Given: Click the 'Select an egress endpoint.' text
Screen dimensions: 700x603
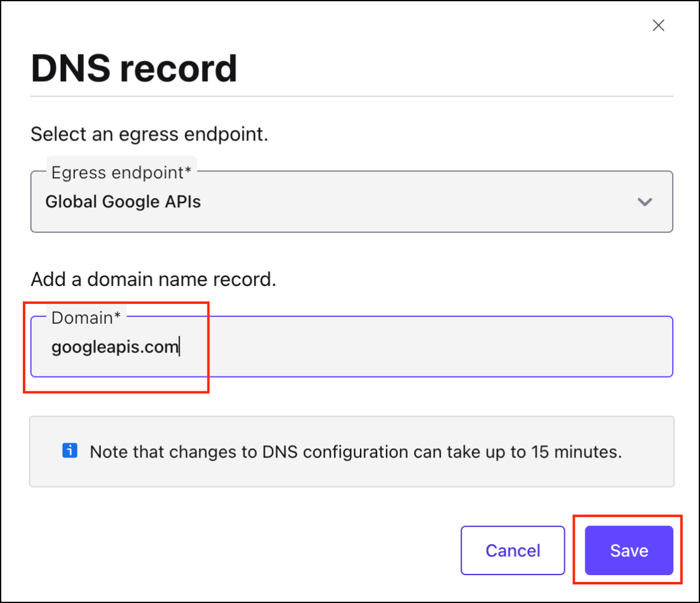Looking at the screenshot, I should (x=149, y=134).
